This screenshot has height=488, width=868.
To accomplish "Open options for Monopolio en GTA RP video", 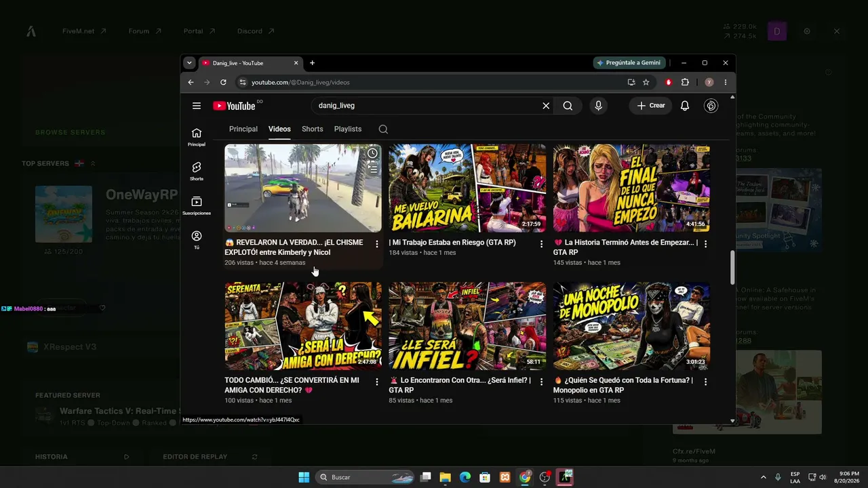I will [705, 382].
